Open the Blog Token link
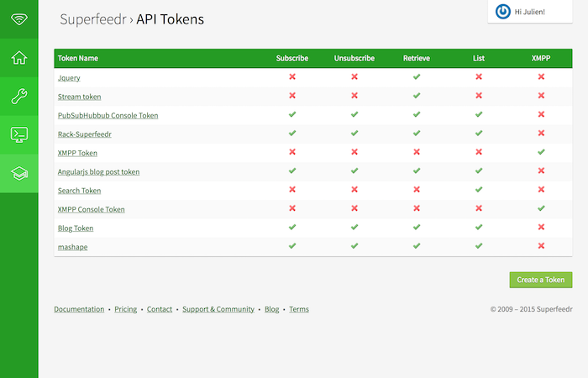The height and width of the screenshot is (378, 588). [x=76, y=228]
